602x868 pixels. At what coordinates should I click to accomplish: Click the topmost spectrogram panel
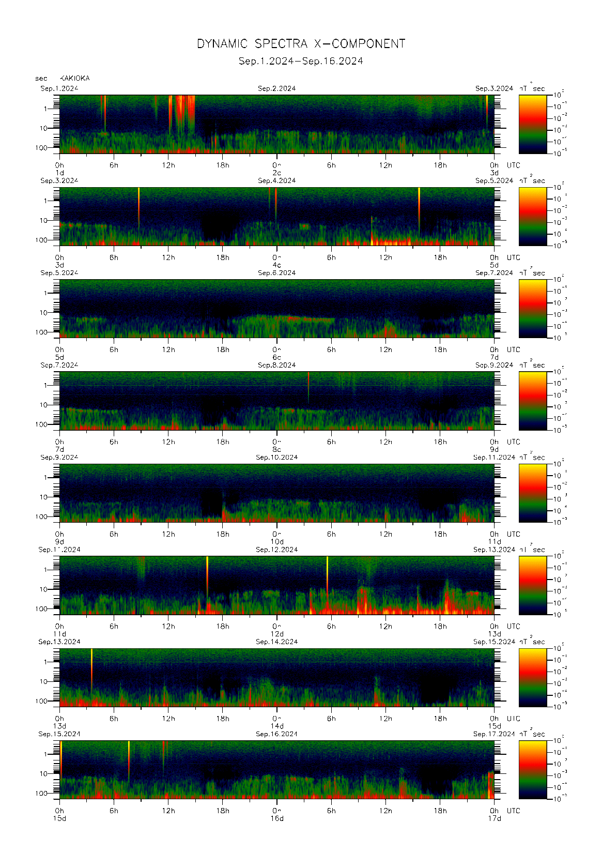(x=276, y=124)
